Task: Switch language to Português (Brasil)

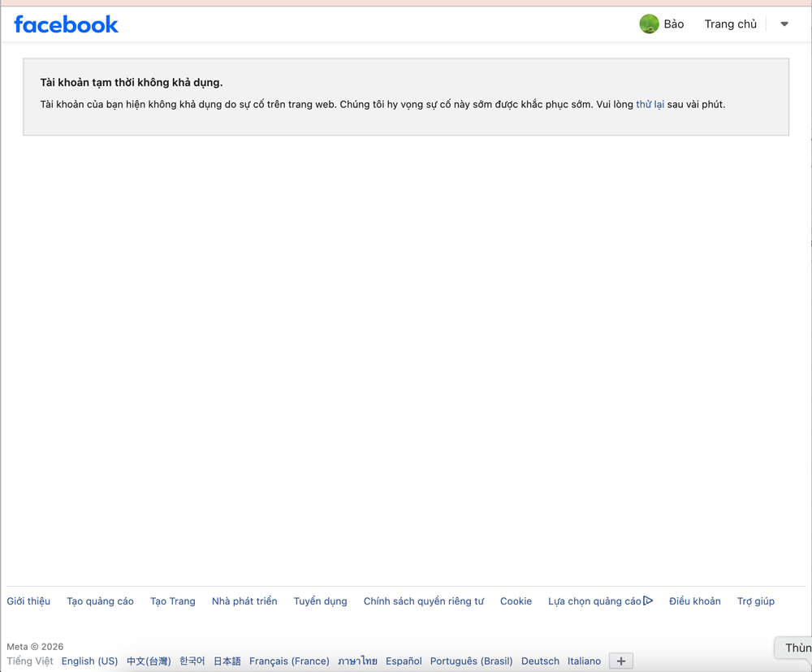Action: coord(471,661)
